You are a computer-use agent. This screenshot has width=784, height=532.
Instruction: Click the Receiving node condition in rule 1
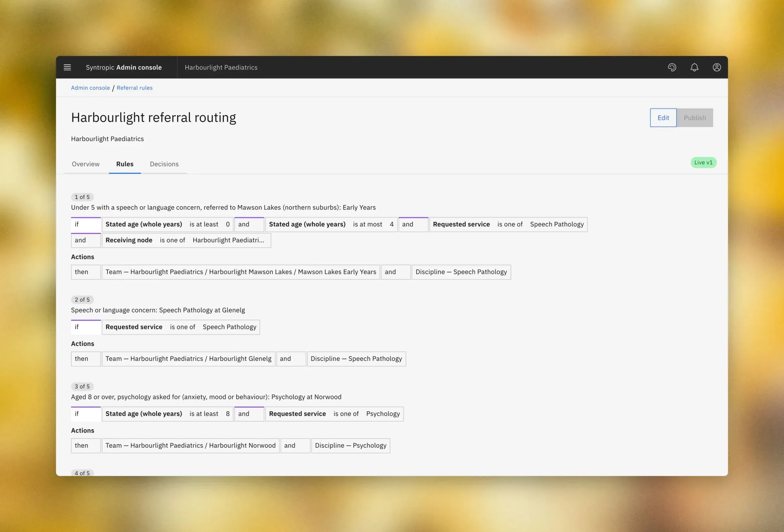(186, 240)
